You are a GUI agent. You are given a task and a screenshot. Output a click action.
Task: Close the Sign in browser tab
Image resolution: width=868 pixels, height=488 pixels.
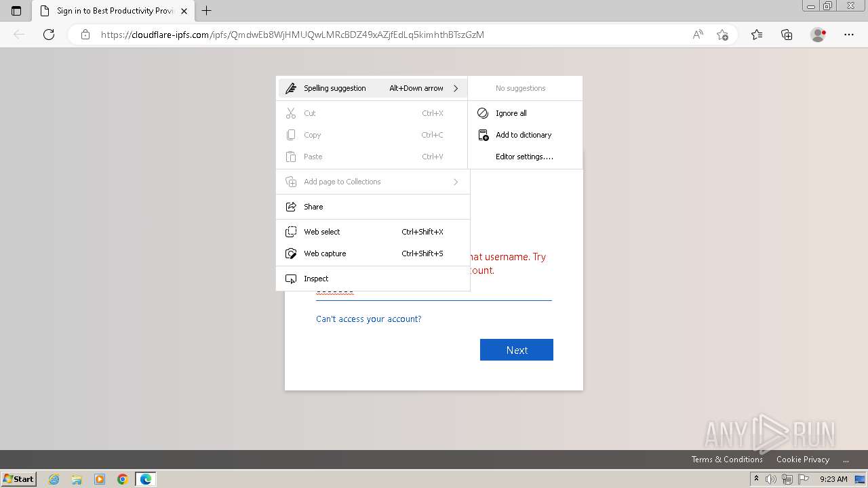pos(184,11)
